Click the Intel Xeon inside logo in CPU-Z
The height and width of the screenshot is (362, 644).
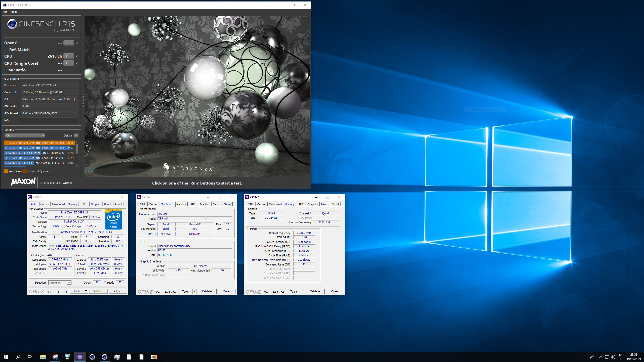(x=113, y=219)
